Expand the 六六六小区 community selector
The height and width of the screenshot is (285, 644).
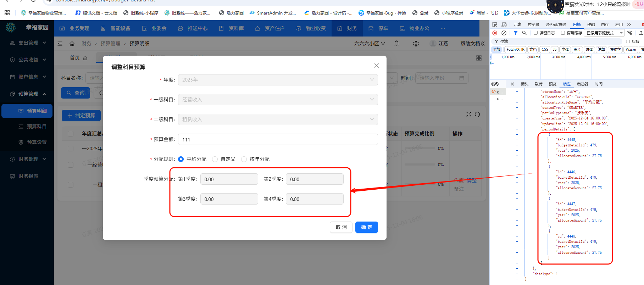pyautogui.click(x=370, y=43)
